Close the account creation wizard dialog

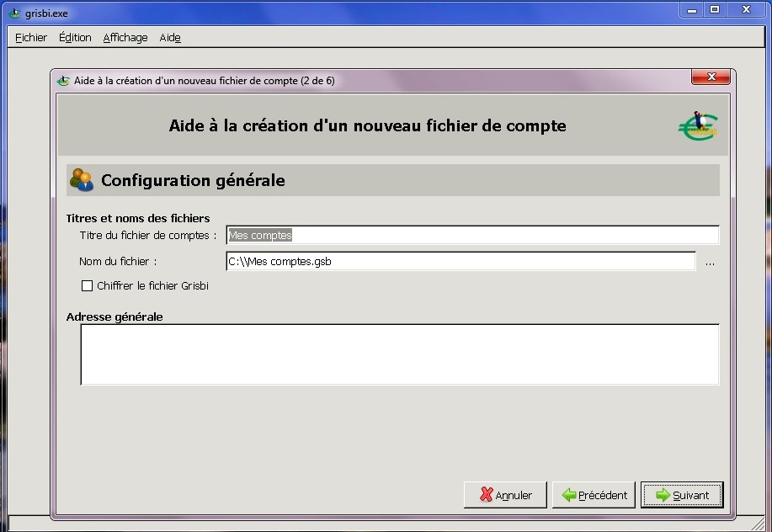(x=711, y=77)
